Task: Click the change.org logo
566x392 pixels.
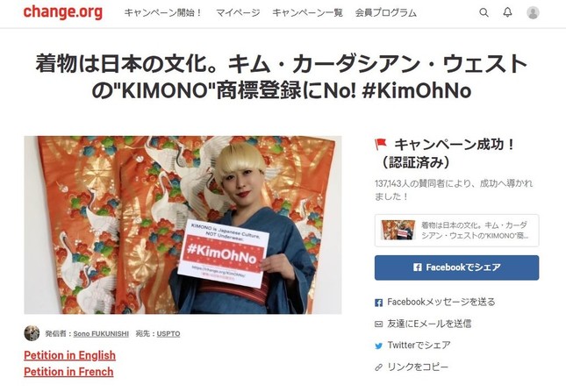Action: click(x=63, y=12)
